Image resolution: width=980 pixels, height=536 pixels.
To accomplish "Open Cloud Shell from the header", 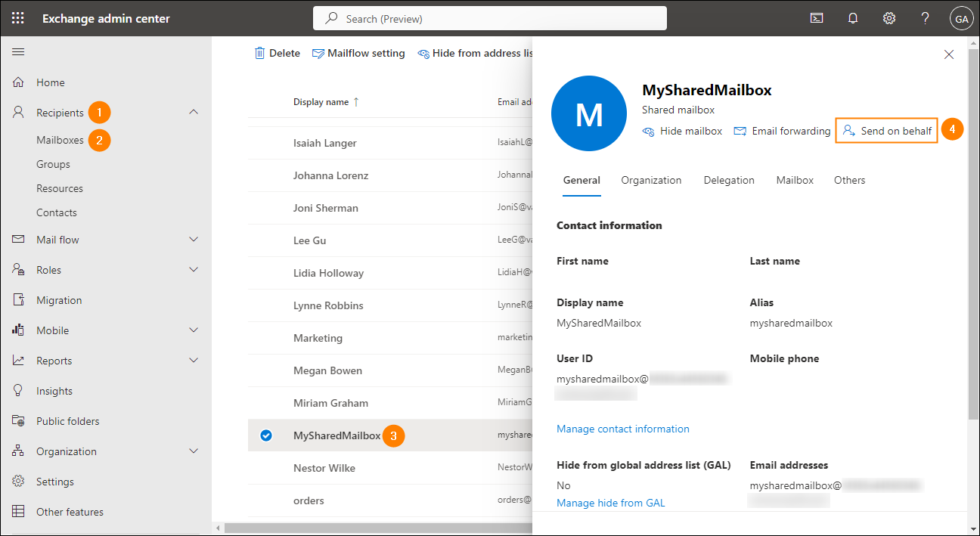I will (x=817, y=19).
